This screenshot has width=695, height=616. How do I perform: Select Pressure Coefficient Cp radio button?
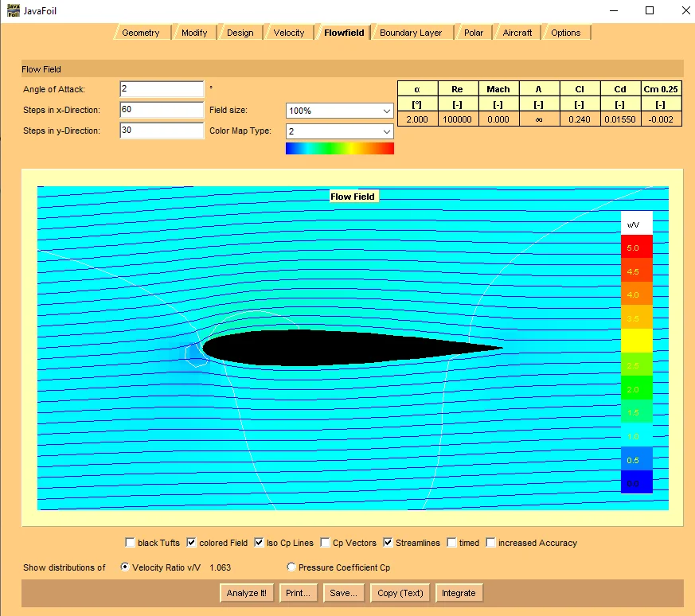click(291, 567)
